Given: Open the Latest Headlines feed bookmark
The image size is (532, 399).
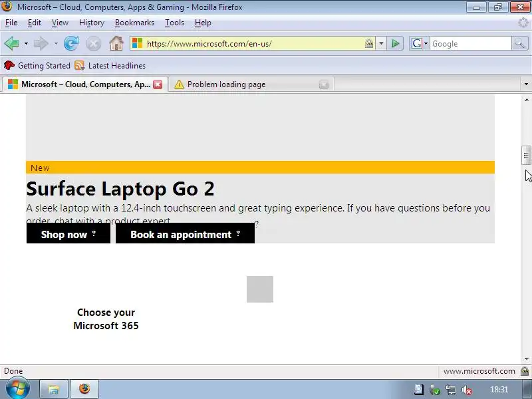Looking at the screenshot, I should pyautogui.click(x=110, y=65).
